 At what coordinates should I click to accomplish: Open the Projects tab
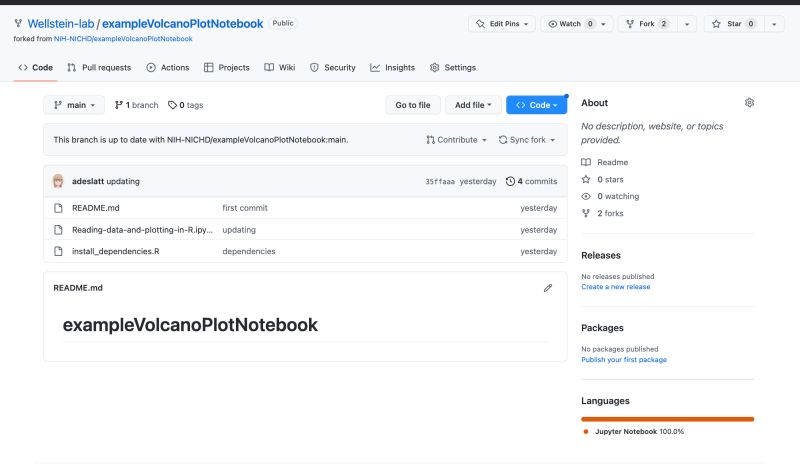coord(227,67)
